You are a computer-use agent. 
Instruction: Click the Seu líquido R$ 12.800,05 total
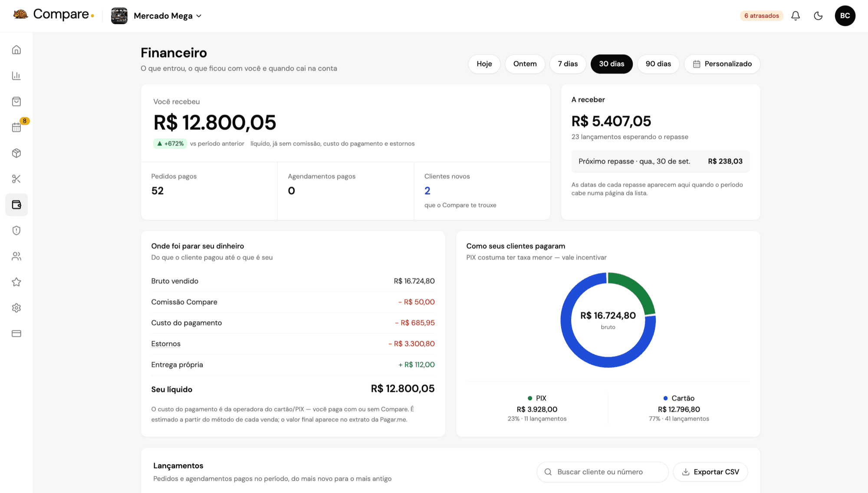tap(403, 389)
